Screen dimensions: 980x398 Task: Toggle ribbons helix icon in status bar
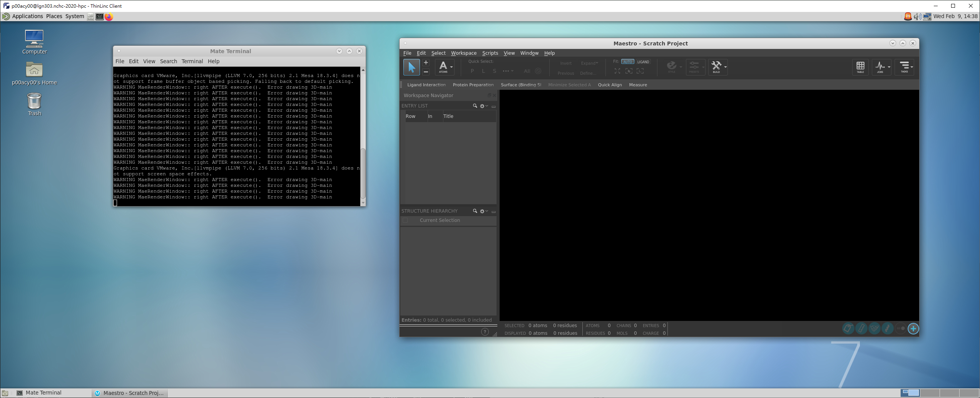pos(887,329)
